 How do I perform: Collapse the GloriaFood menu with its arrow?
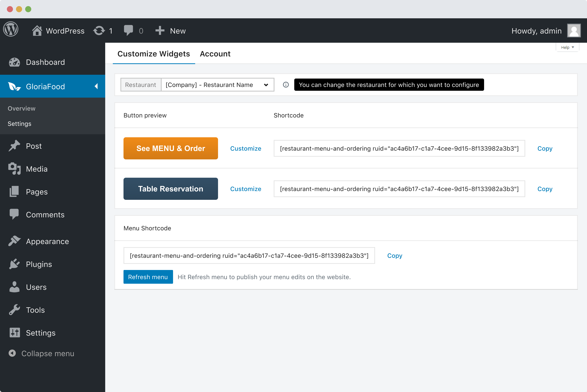96,86
